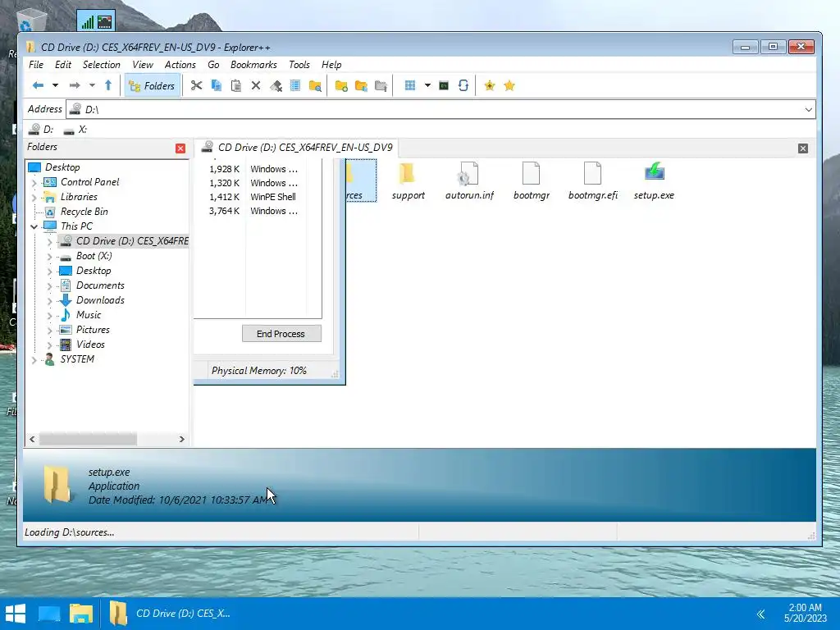The image size is (840, 630).
Task: Open Properties from the toolbar
Action: (x=295, y=85)
